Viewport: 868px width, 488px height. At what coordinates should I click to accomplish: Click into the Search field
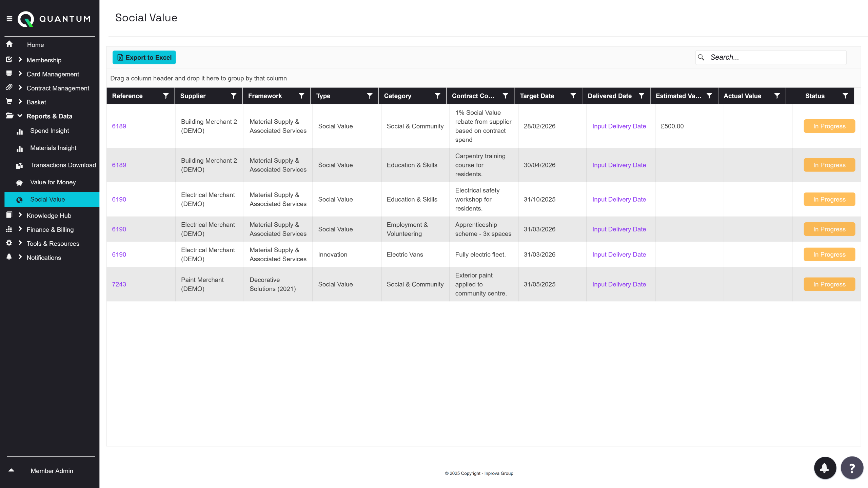coord(776,58)
